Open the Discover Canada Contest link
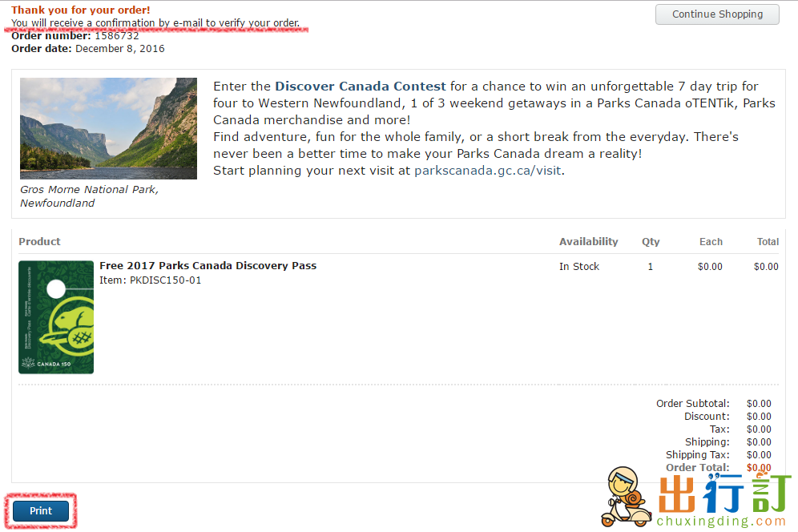The width and height of the screenshot is (798, 532). (361, 86)
